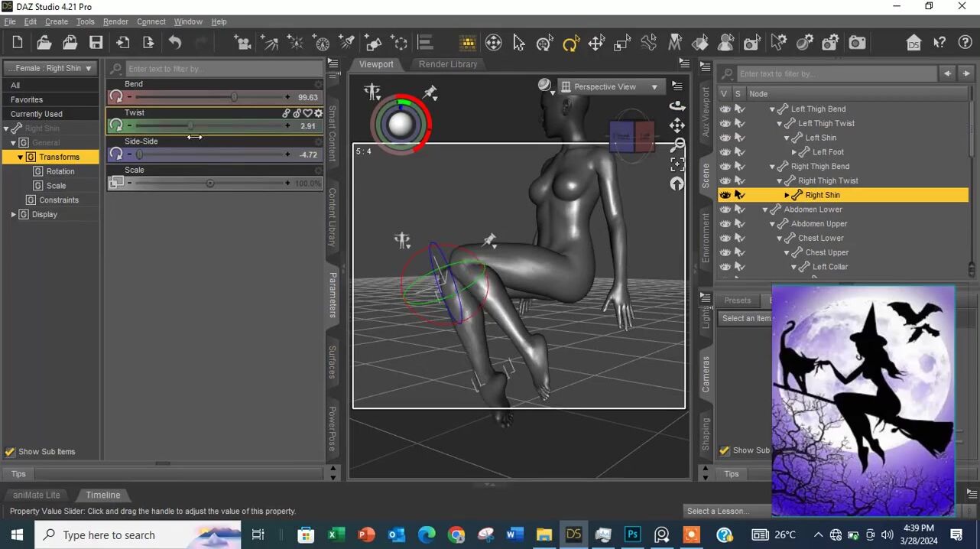This screenshot has height=549, width=980.
Task: Expand the Display group in tree
Action: point(13,215)
